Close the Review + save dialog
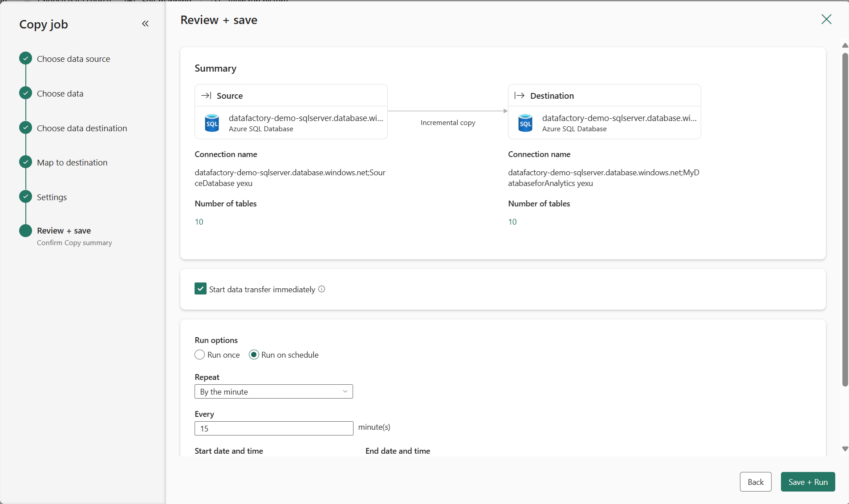The height and width of the screenshot is (504, 849). (826, 19)
